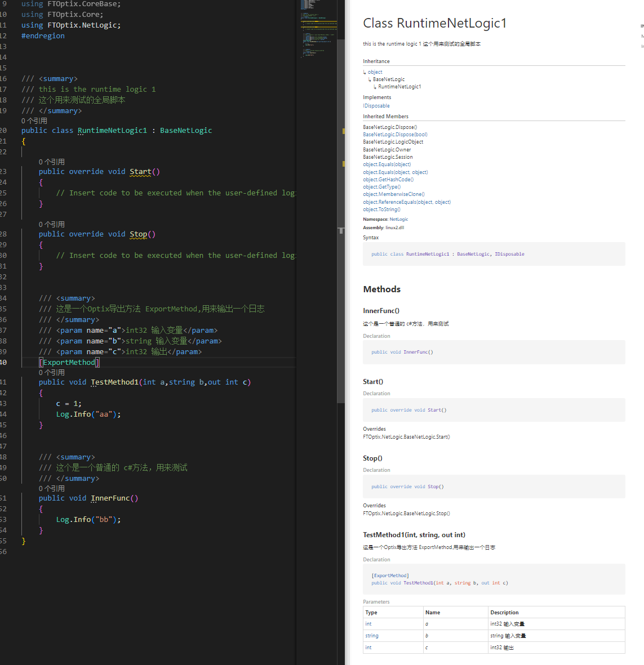
Task: Open the object.MemberwiseClone() link
Action: click(x=393, y=194)
